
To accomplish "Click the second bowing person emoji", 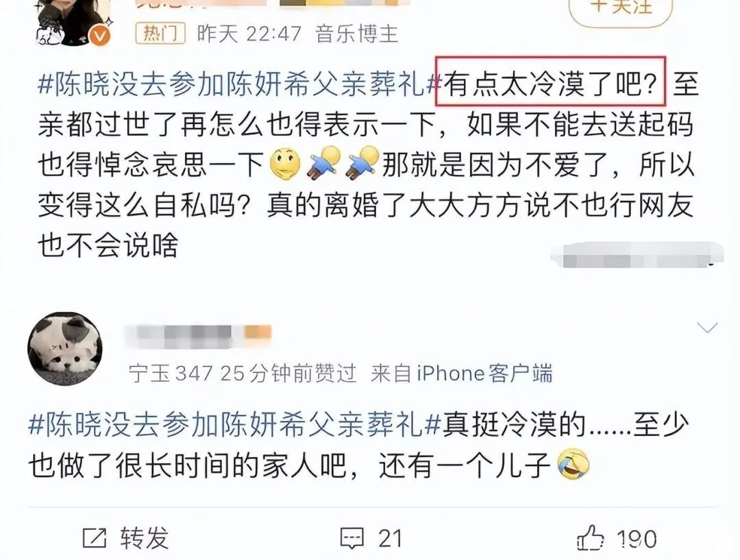I will [x=362, y=163].
